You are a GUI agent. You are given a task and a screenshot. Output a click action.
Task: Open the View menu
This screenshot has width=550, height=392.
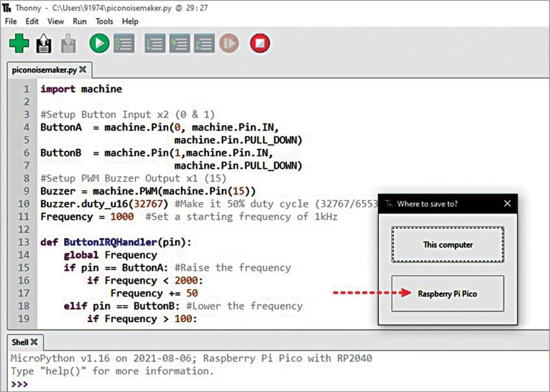pyautogui.click(x=55, y=21)
